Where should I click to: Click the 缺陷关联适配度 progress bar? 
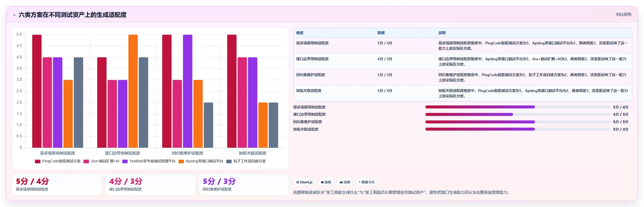[518, 129]
